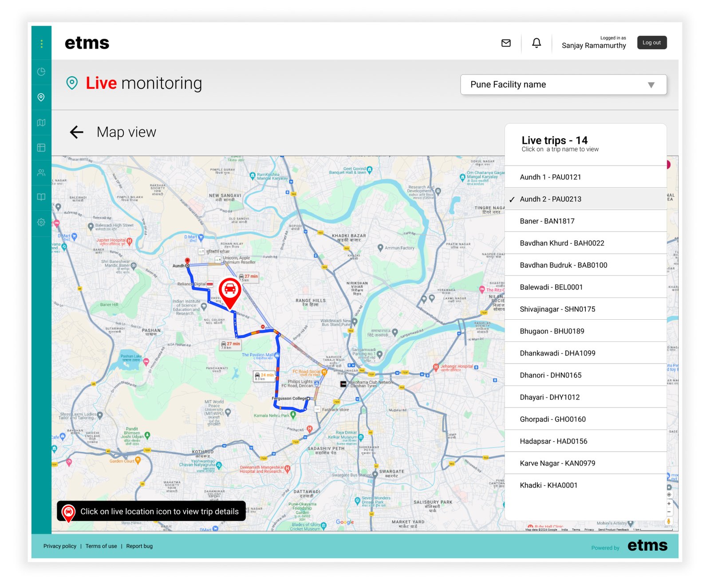The height and width of the screenshot is (588, 710).
Task: Zoom in on the map with plus control
Action: (x=669, y=503)
